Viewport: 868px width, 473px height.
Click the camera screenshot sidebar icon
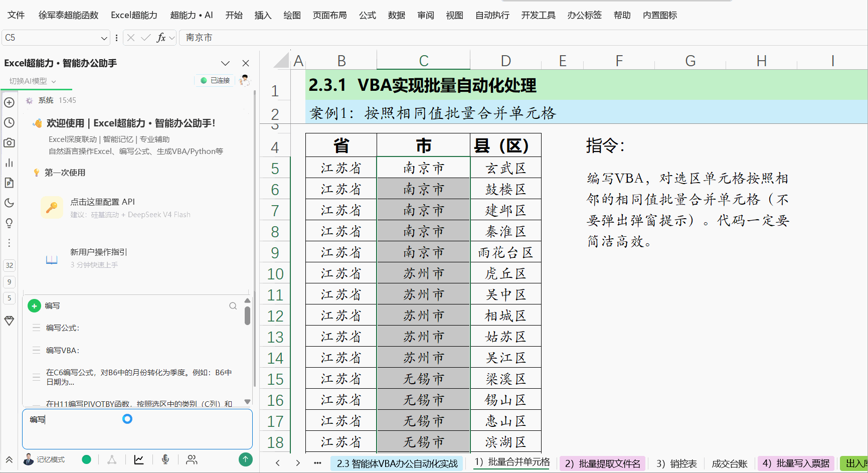click(x=9, y=142)
